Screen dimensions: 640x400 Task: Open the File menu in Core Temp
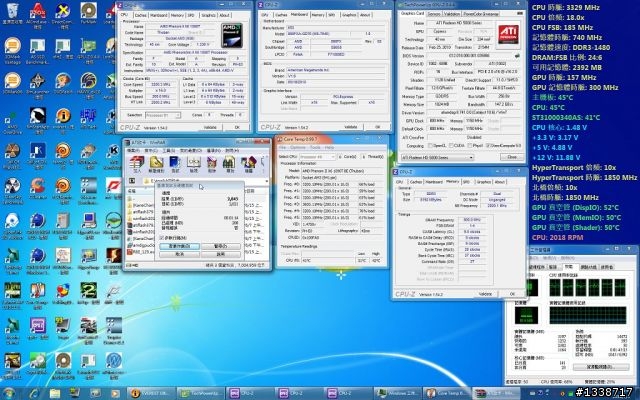[282, 147]
